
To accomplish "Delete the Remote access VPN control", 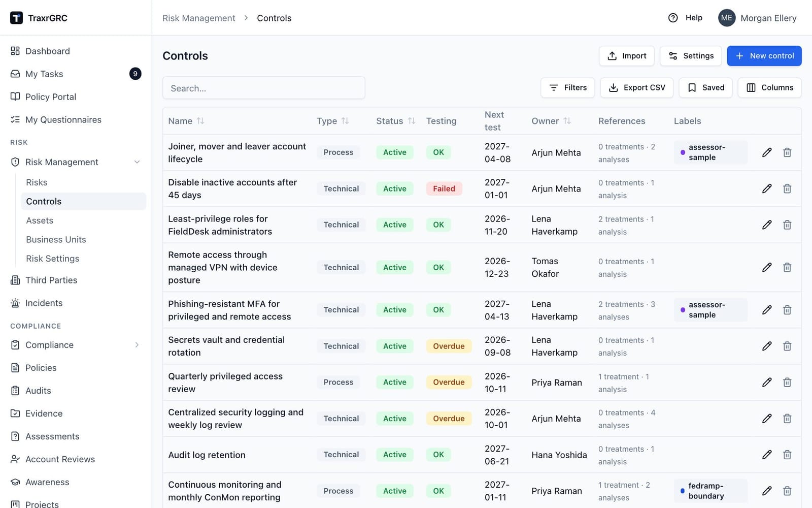I will click(787, 267).
